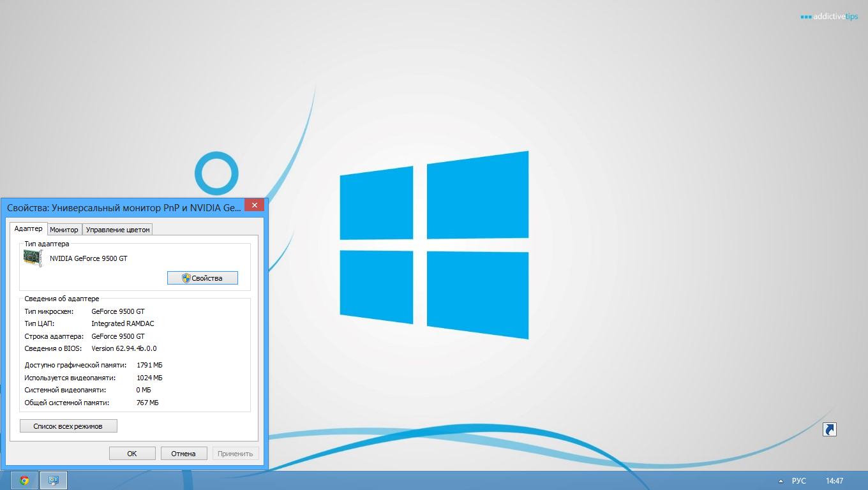
Task: Open the Chrome browser from the taskbar
Action: [x=24, y=480]
